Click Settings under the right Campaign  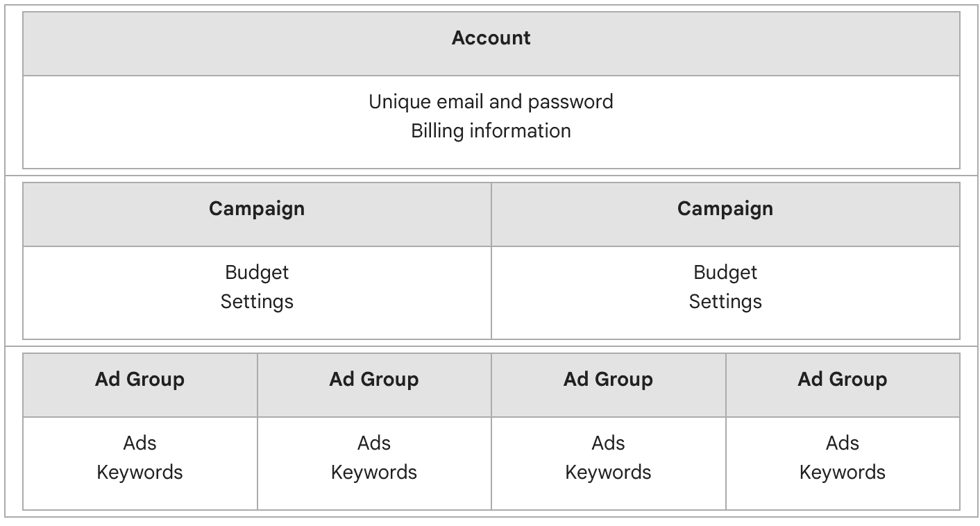pyautogui.click(x=725, y=302)
